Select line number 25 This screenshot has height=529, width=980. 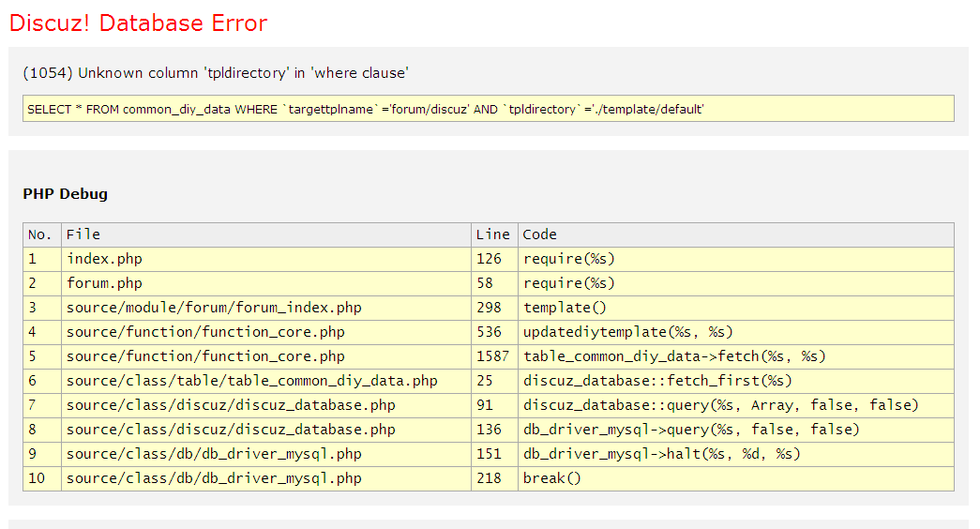pyautogui.click(x=494, y=381)
